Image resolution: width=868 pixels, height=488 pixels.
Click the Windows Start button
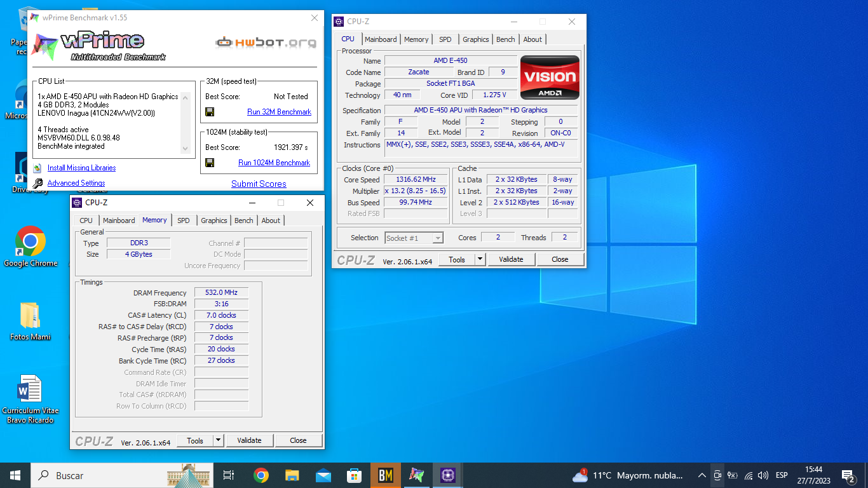coord(15,475)
